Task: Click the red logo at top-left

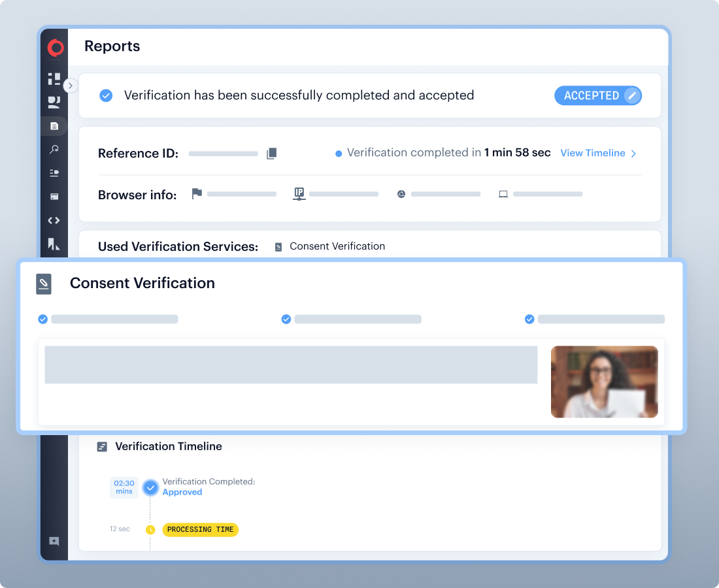Action: click(x=56, y=48)
